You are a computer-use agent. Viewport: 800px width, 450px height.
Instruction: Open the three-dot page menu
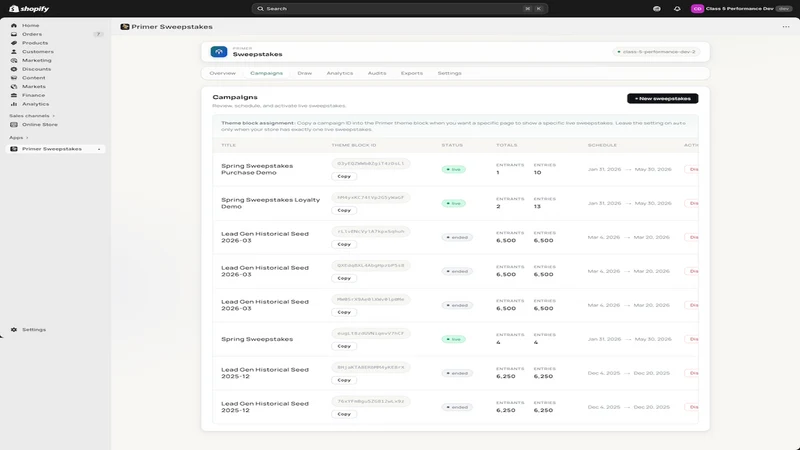point(786,27)
